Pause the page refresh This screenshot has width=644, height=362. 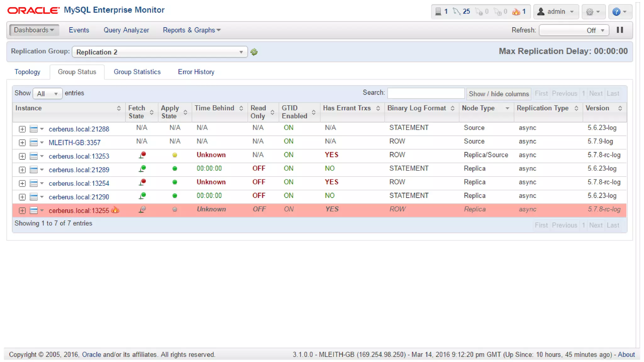click(620, 30)
